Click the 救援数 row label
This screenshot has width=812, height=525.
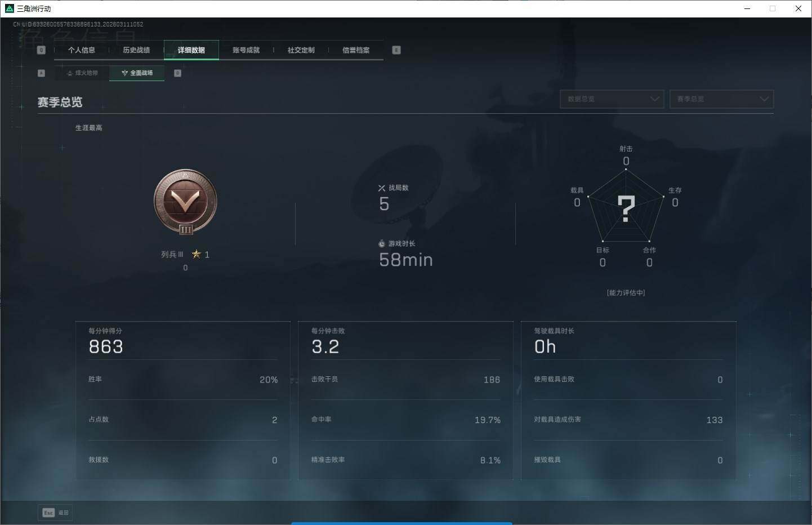coord(99,460)
